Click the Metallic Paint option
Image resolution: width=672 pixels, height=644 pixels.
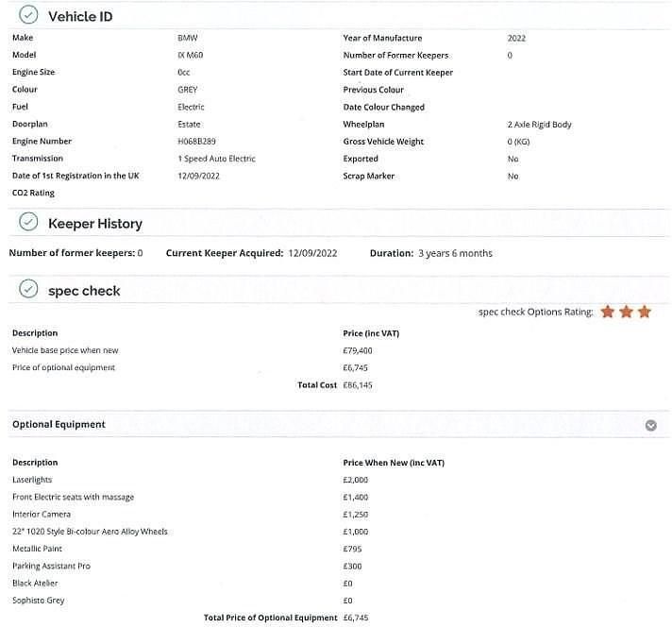point(37,549)
